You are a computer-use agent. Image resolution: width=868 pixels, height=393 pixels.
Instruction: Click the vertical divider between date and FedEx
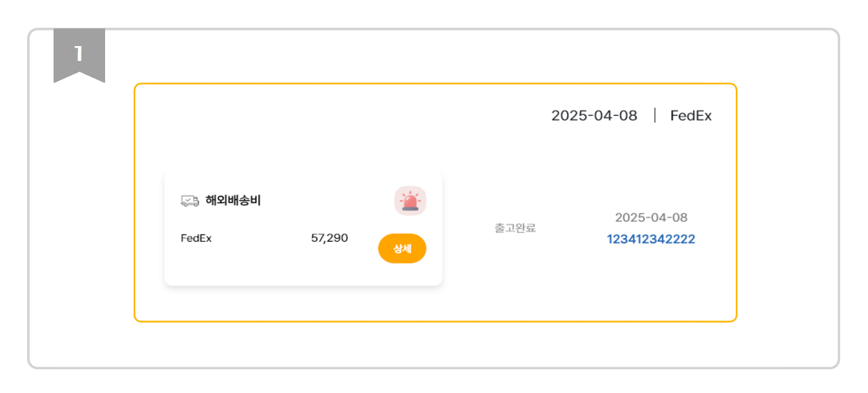click(655, 115)
